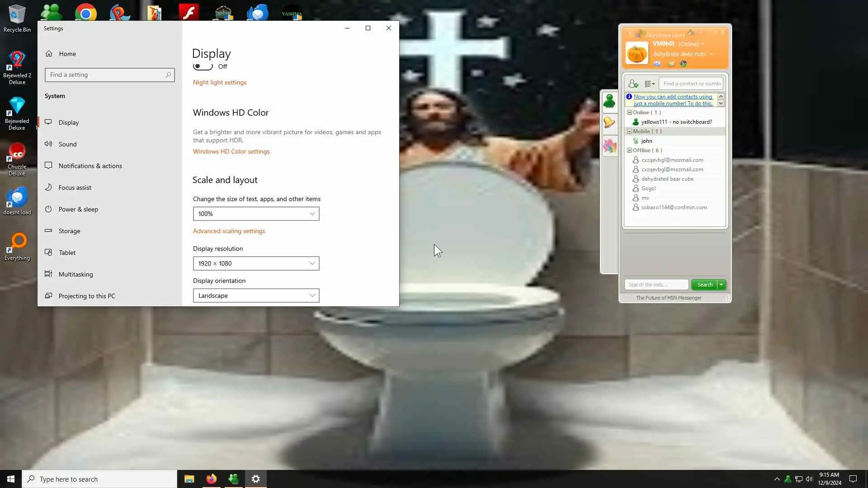
Task: Click the Home icon in Settings
Action: tap(49, 54)
